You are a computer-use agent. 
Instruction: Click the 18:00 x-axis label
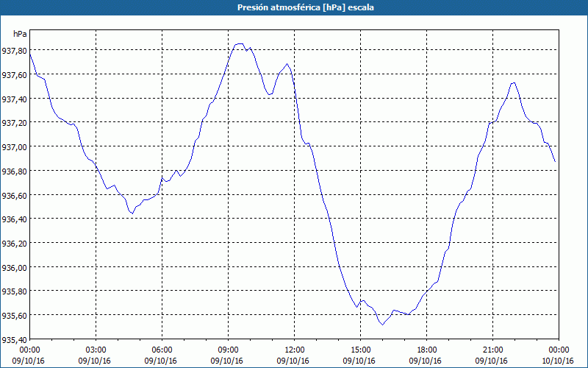point(426,350)
